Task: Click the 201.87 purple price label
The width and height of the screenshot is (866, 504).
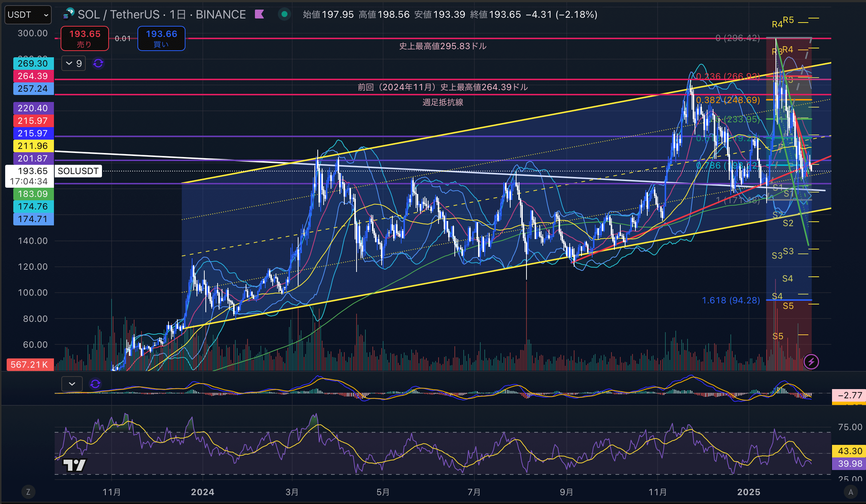Action: tap(33, 159)
